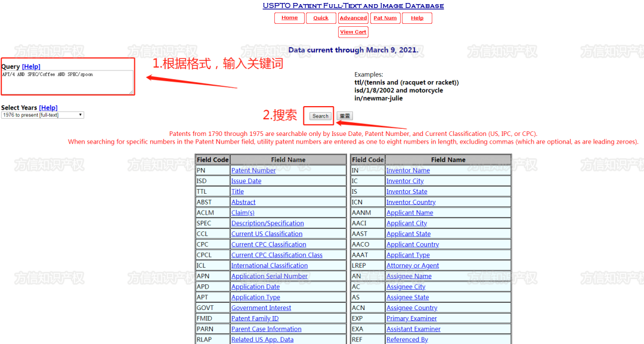Click the AANM field code cell
644x344 pixels.
coord(367,213)
